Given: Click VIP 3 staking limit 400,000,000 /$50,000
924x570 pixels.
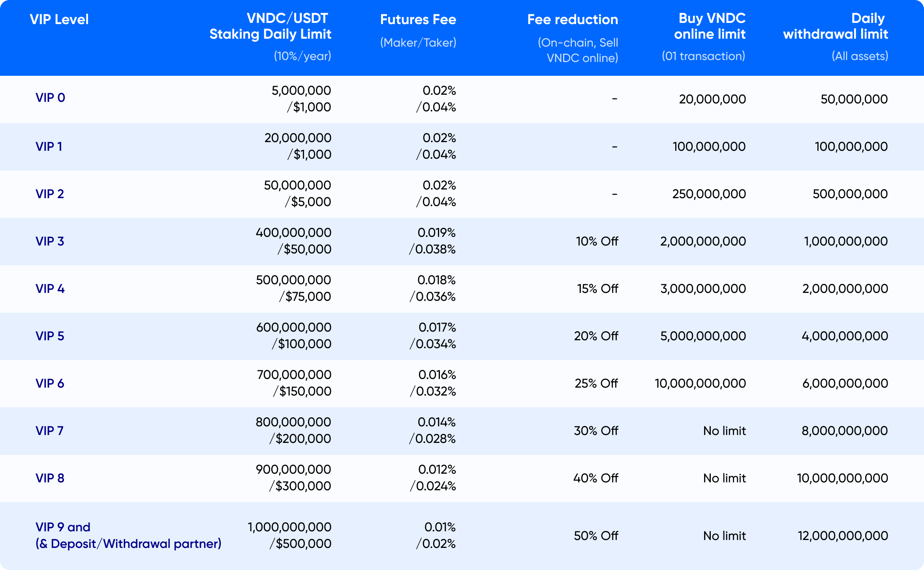Looking at the screenshot, I should [x=293, y=241].
